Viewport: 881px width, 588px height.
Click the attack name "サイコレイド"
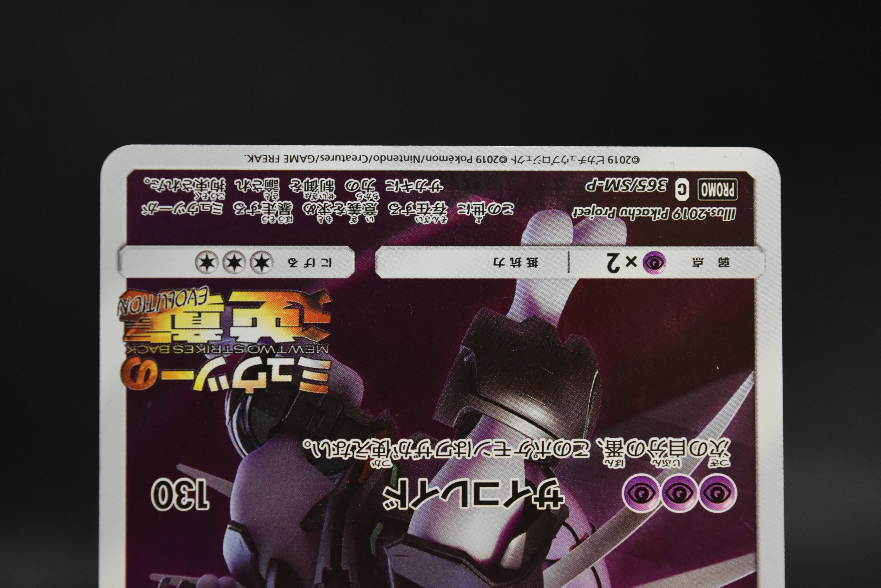pyautogui.click(x=473, y=494)
